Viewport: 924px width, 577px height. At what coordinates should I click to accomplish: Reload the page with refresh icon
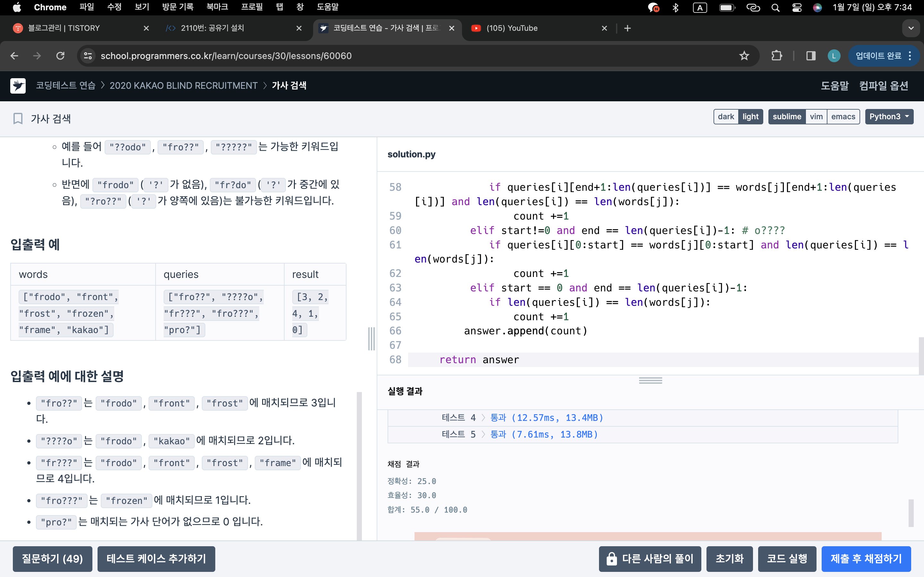pyautogui.click(x=60, y=56)
